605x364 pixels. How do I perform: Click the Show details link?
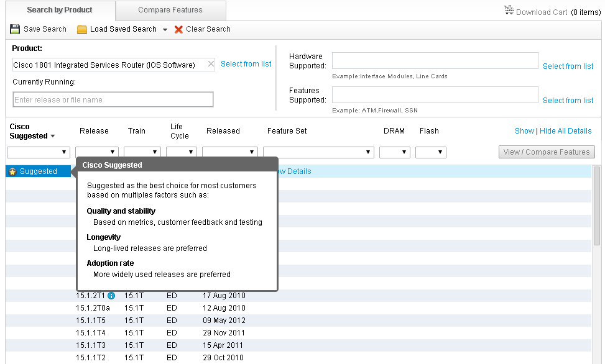pyautogui.click(x=524, y=131)
